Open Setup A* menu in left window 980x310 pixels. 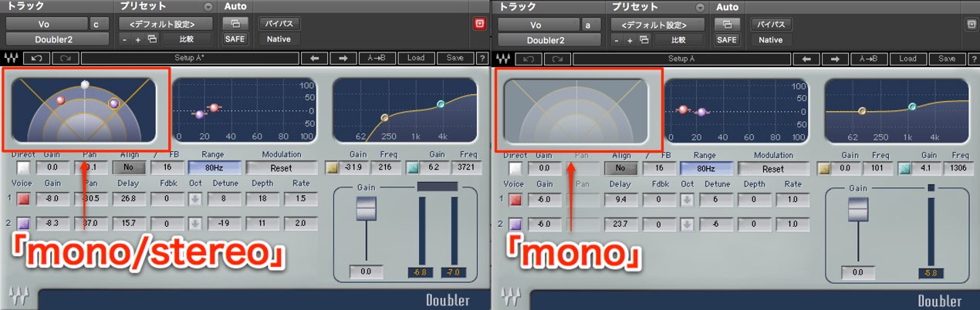point(189,58)
